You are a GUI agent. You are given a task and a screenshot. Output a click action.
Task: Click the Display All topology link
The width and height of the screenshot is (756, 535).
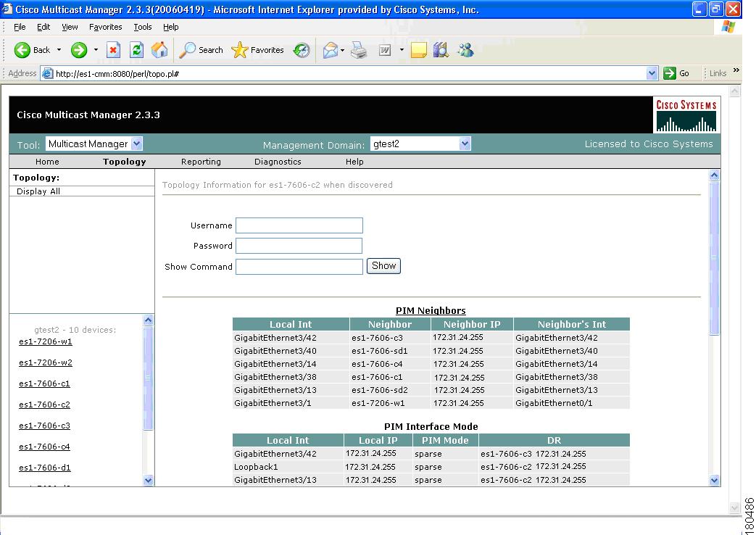tap(38, 191)
